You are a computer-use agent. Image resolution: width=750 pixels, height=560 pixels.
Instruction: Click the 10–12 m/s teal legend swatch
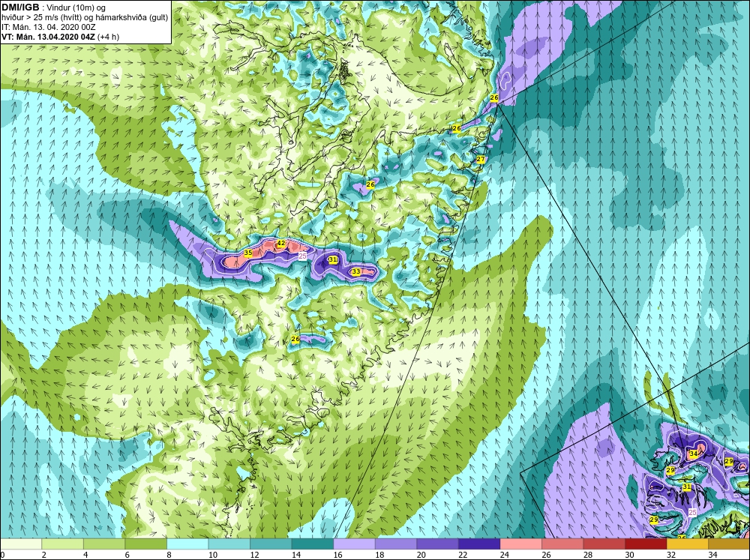coord(229,544)
